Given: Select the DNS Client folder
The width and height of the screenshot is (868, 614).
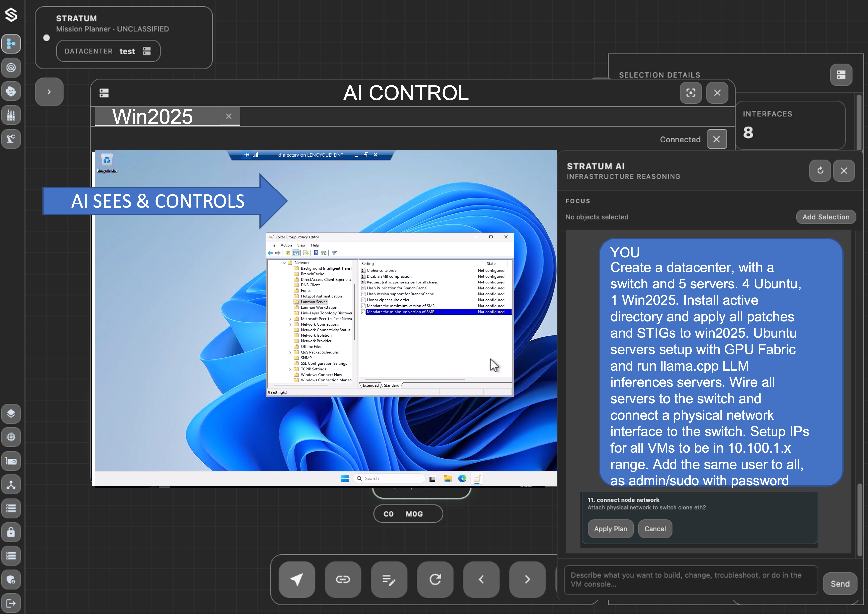Looking at the screenshot, I should coord(310,285).
